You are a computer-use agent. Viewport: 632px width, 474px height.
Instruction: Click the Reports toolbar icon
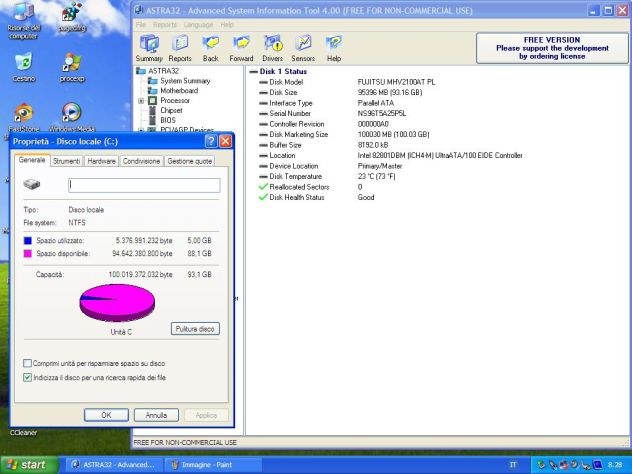coord(180,48)
